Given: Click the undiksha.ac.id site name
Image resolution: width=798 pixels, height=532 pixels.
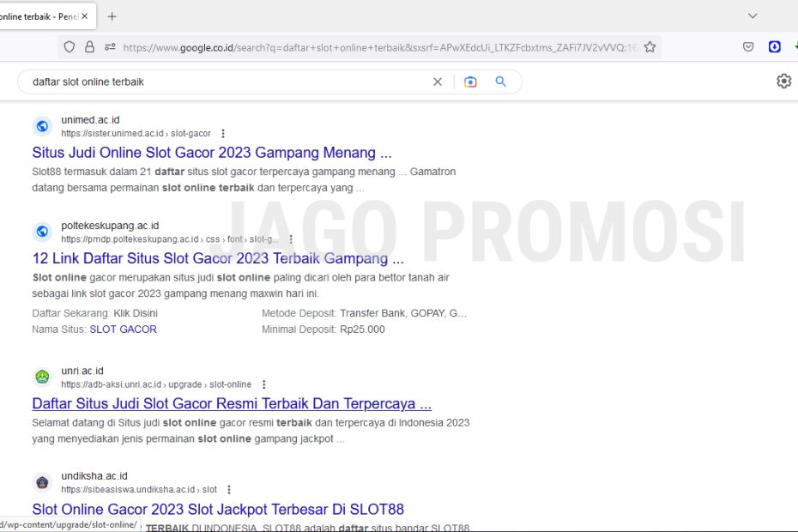Looking at the screenshot, I should tap(94, 476).
